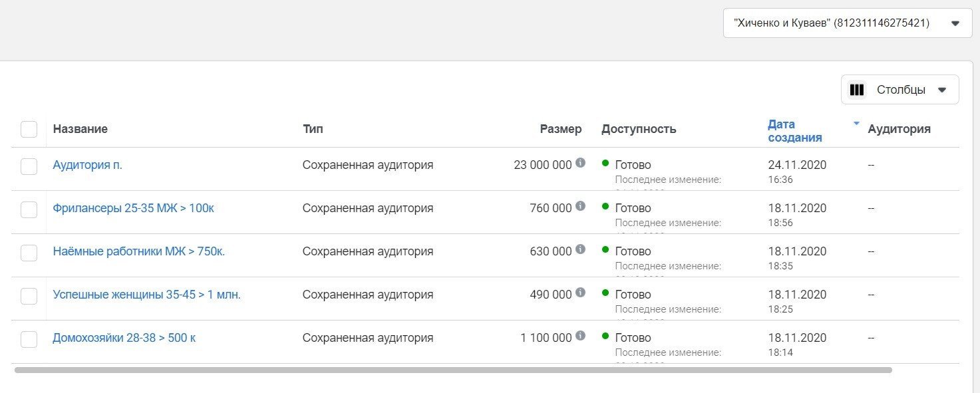Sort by Размер column header
The image size is (980, 393).
[560, 129]
